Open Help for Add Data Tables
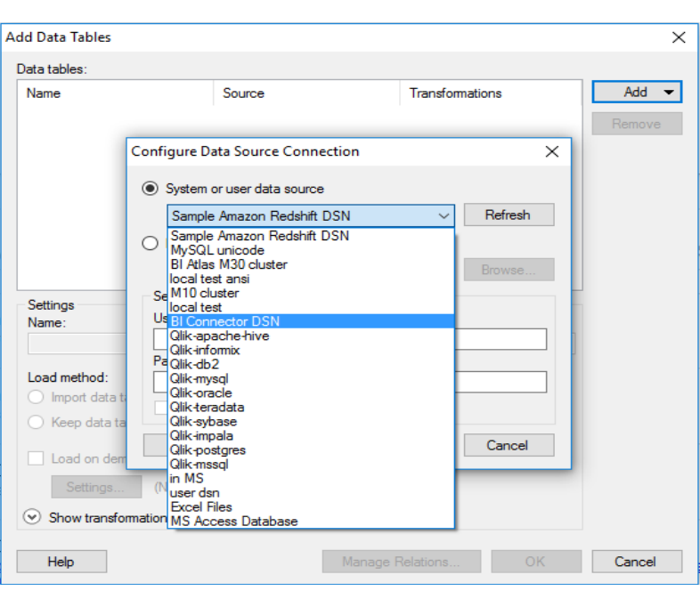700x607 pixels. 61,562
